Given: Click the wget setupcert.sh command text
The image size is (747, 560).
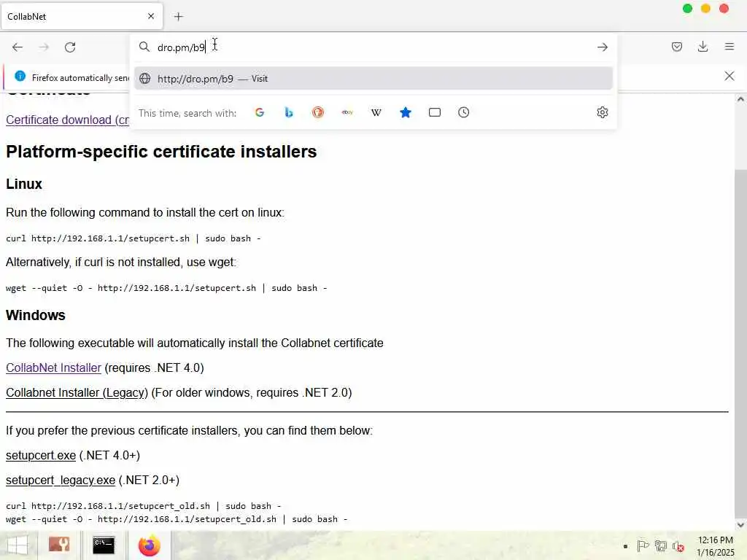Looking at the screenshot, I should pos(166,288).
